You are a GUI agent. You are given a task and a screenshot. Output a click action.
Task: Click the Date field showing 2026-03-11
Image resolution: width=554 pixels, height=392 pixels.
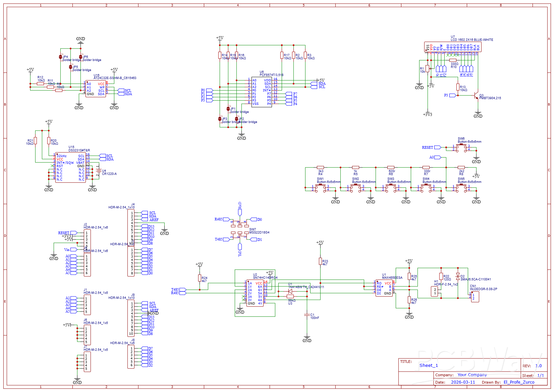tap(463, 382)
